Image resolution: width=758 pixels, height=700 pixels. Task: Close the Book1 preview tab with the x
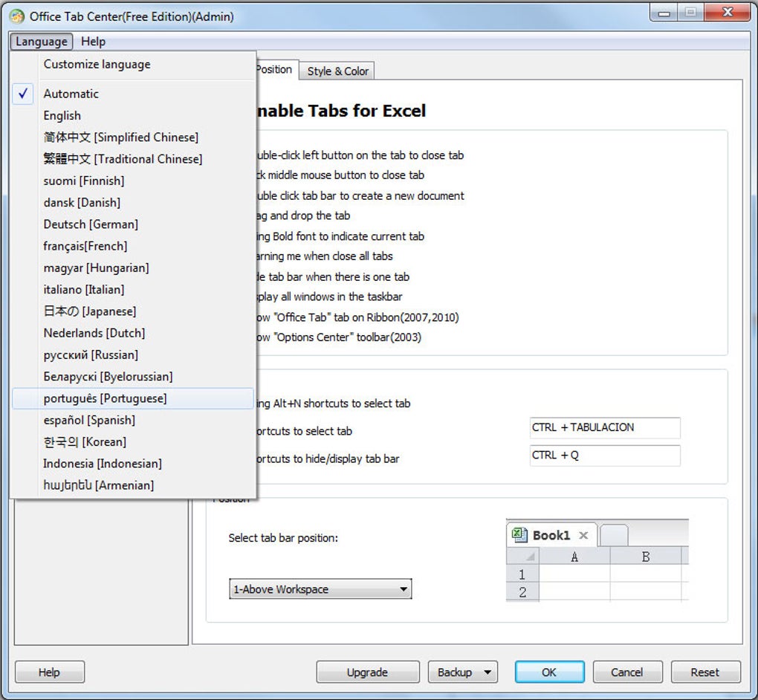[583, 535]
